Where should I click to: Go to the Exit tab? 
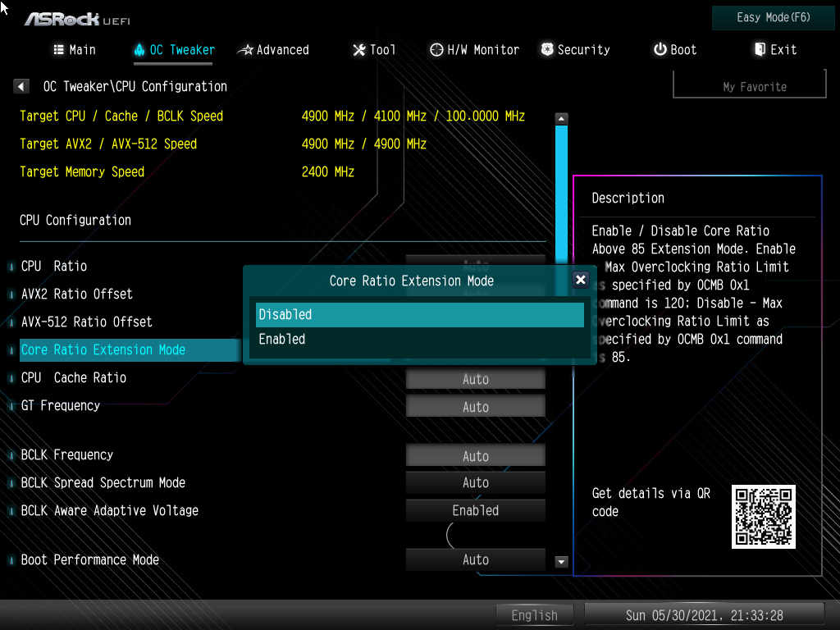coord(775,50)
